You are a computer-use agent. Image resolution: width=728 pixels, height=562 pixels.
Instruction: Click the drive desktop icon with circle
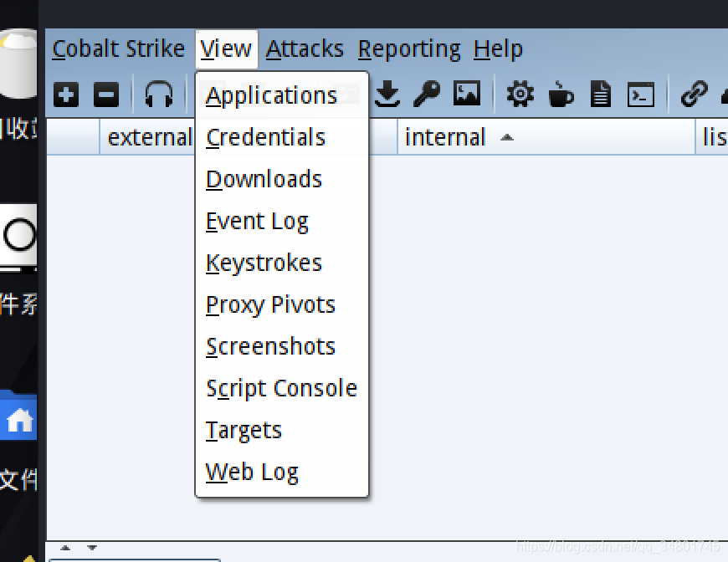tap(18, 237)
